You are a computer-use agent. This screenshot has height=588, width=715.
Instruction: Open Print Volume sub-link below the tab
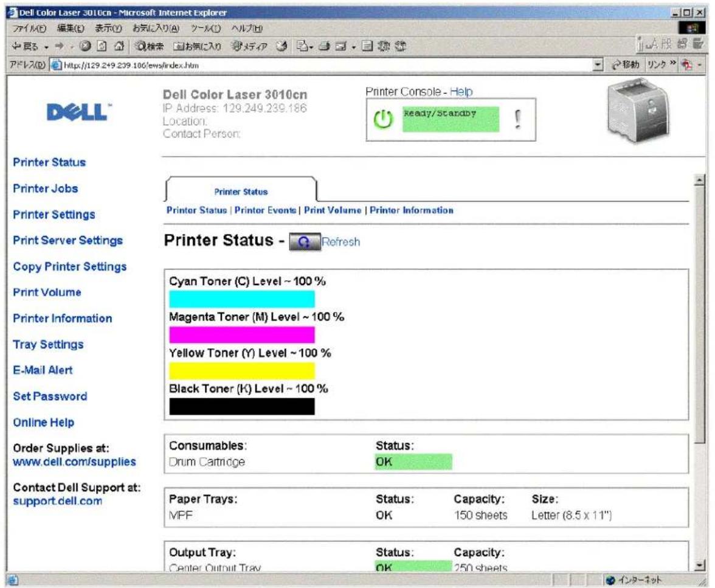point(333,210)
